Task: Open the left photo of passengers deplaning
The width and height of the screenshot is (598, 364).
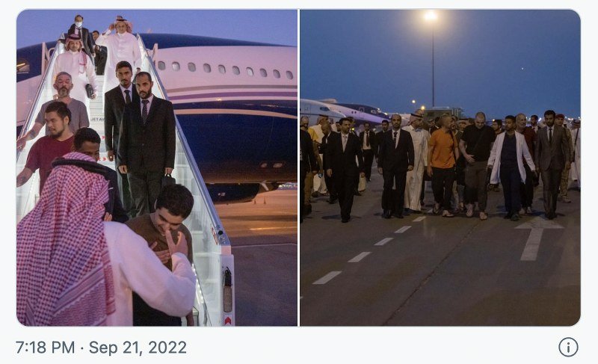Action: tap(157, 167)
